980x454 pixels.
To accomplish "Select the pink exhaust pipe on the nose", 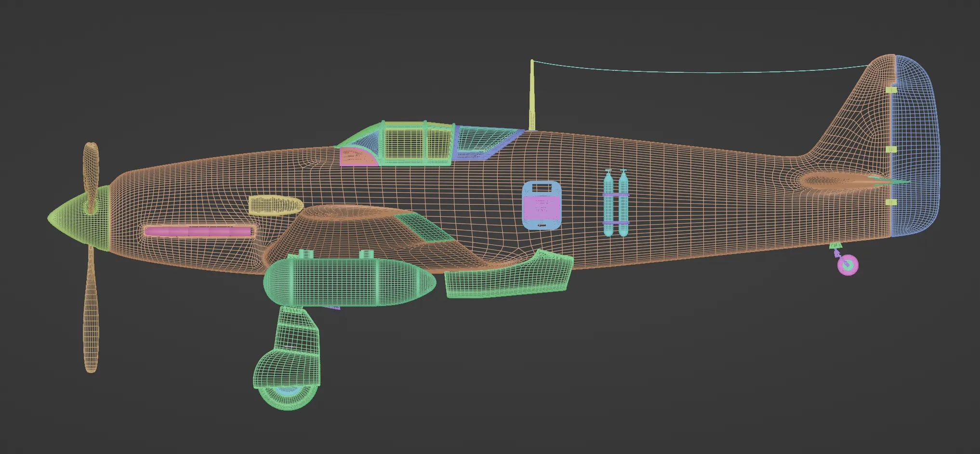I will (x=199, y=231).
